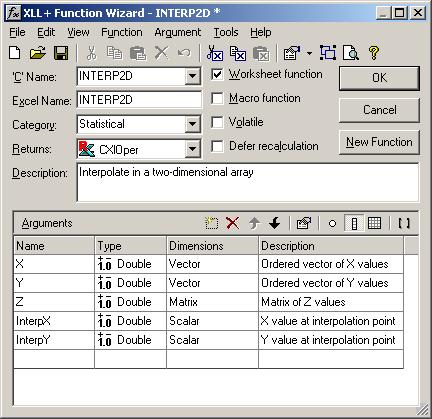Click the Type column header
Viewport: 432px width, 419px height.
pyautogui.click(x=130, y=246)
